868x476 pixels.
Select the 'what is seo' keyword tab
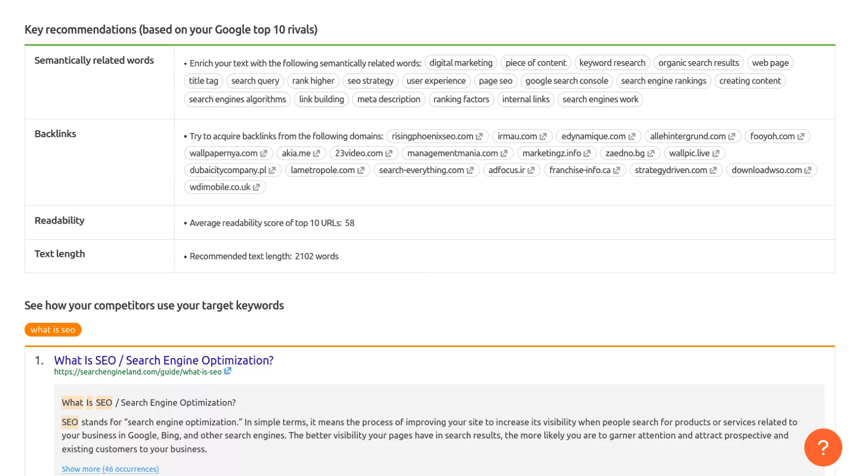pos(53,330)
